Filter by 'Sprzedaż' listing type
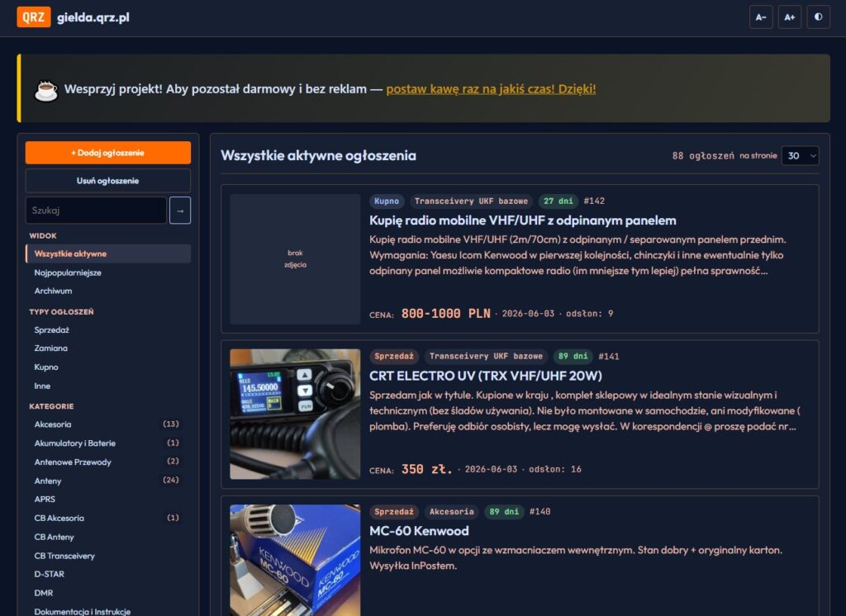Viewport: 846px width, 616px height. (x=108, y=329)
